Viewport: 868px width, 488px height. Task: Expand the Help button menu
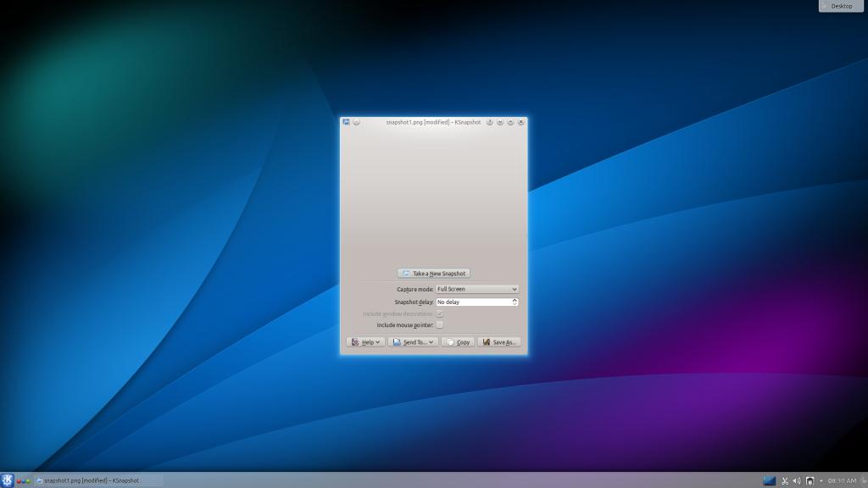(366, 342)
